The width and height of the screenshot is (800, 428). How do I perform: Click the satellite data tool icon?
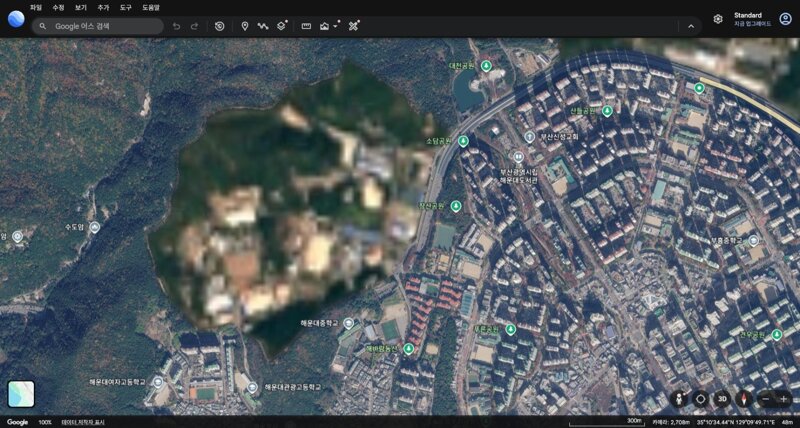coord(354,26)
